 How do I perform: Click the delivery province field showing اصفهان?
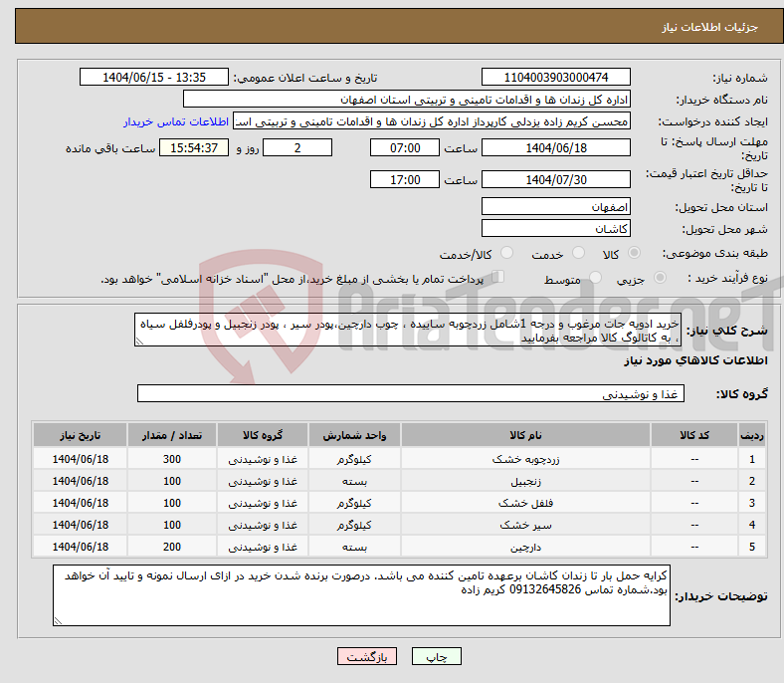click(555, 206)
